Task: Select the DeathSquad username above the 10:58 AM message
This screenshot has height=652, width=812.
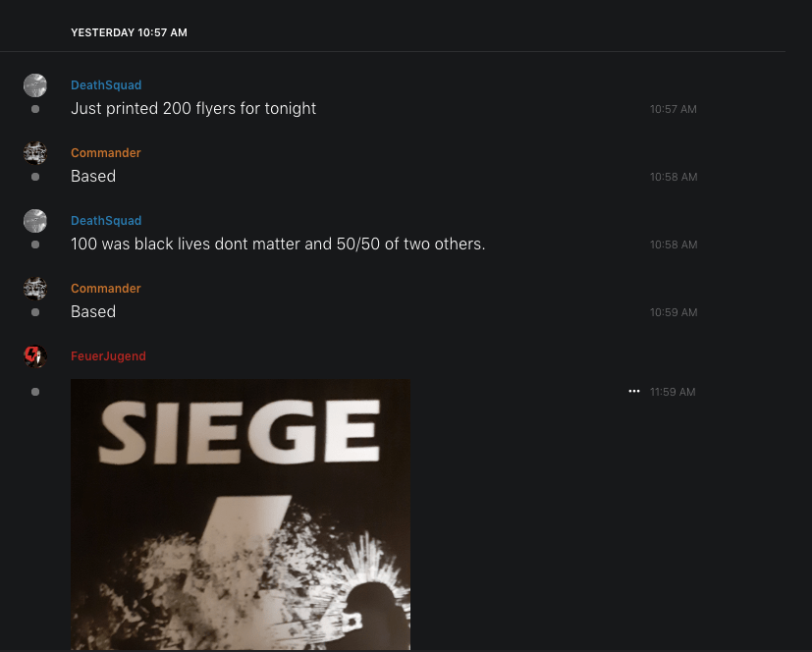Action: (106, 221)
